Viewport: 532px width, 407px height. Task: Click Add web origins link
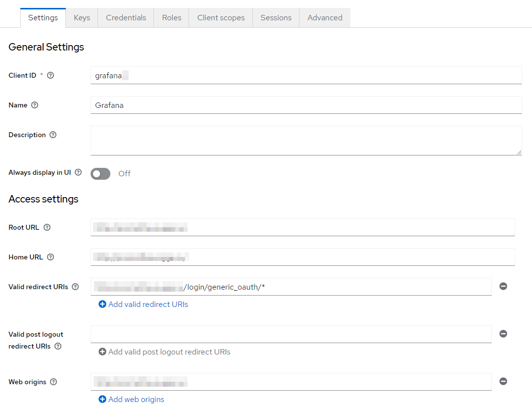[x=132, y=400]
